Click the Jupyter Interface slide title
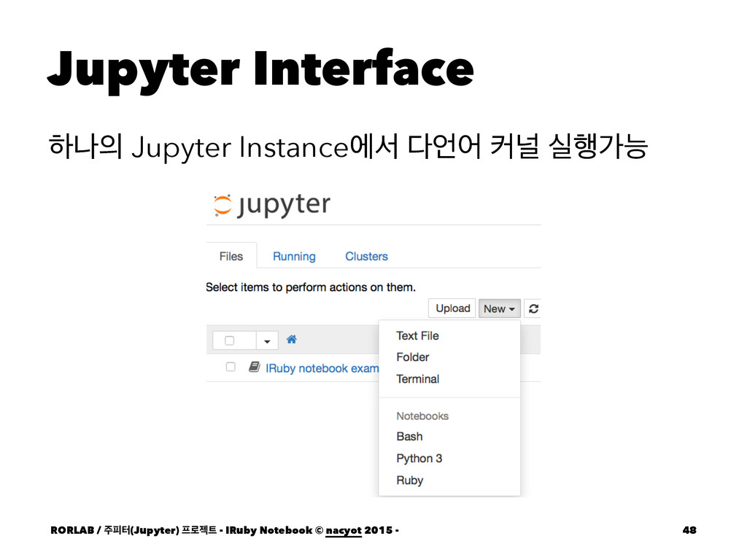The height and width of the screenshot is (560, 747). pyautogui.click(x=260, y=71)
